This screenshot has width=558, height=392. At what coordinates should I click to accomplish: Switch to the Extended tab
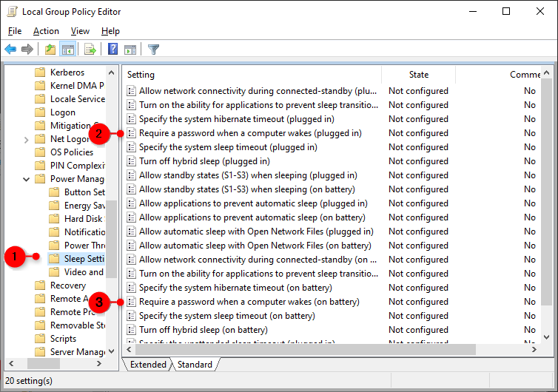tap(148, 365)
